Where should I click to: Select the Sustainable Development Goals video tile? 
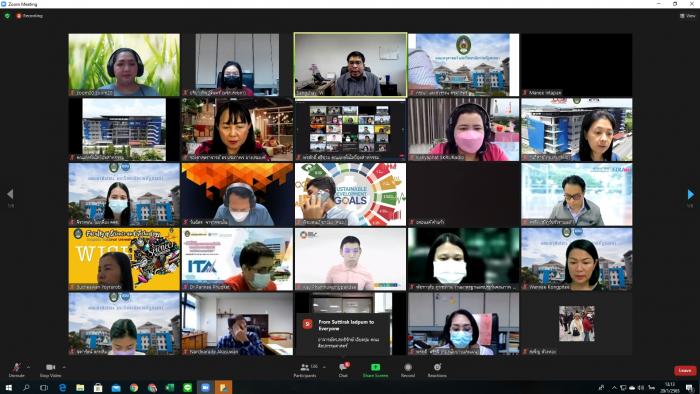coord(350,195)
